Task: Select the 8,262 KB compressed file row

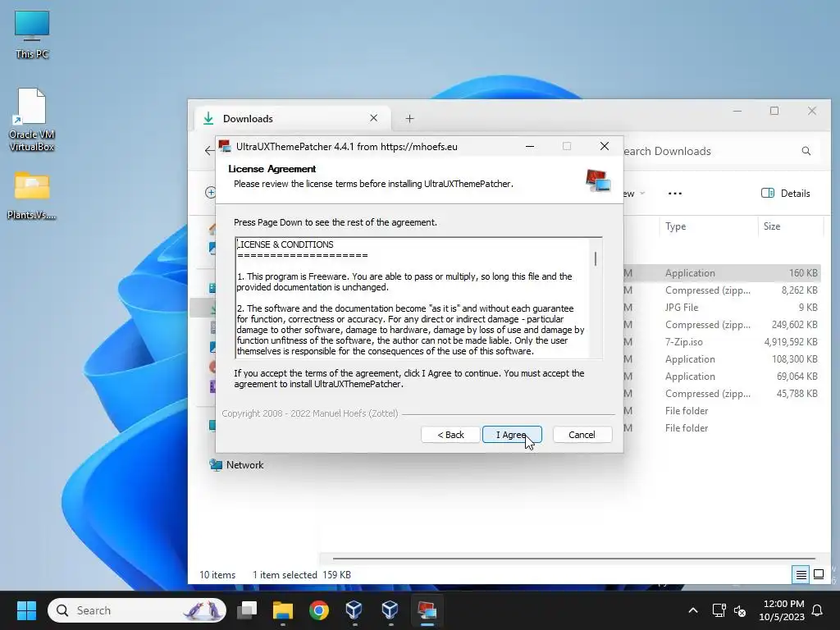Action: 724,290
